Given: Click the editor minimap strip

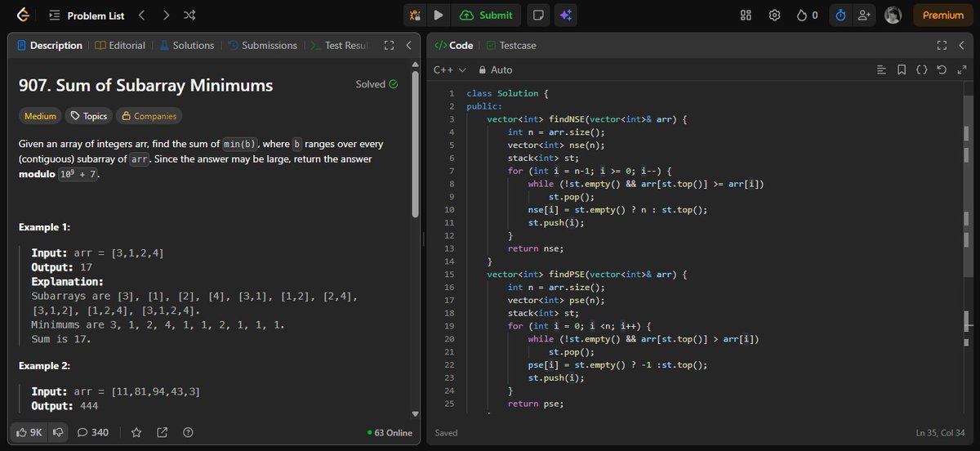Looking at the screenshot, I should pos(968,245).
